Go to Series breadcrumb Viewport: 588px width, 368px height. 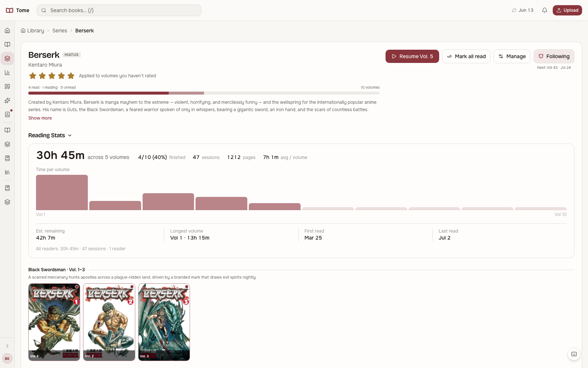(x=60, y=31)
